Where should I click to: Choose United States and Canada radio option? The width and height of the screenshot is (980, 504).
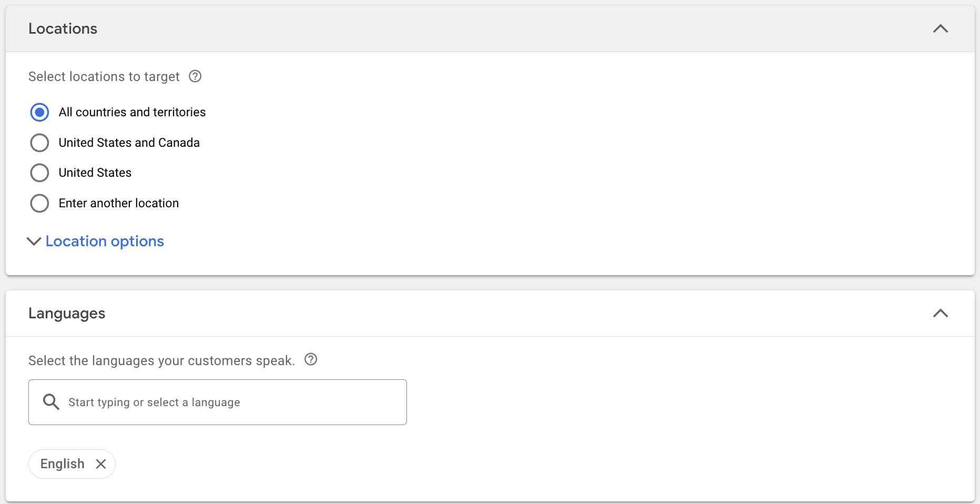click(x=39, y=143)
